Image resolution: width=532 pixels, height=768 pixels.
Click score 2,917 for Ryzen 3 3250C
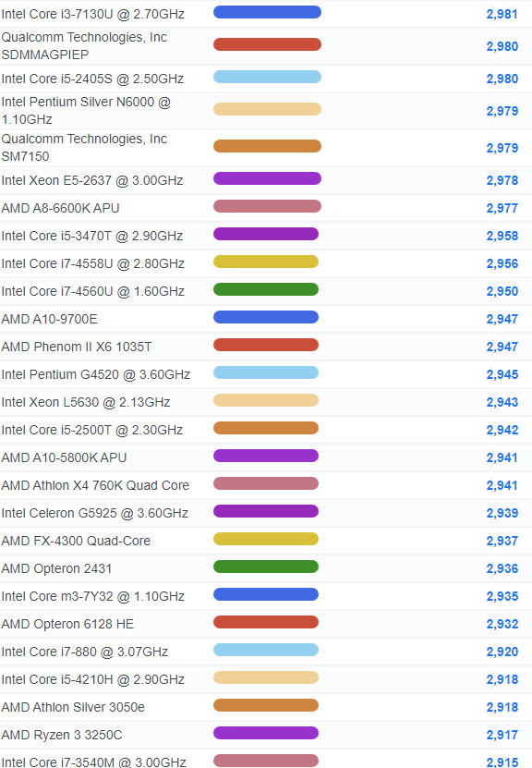coord(502,735)
